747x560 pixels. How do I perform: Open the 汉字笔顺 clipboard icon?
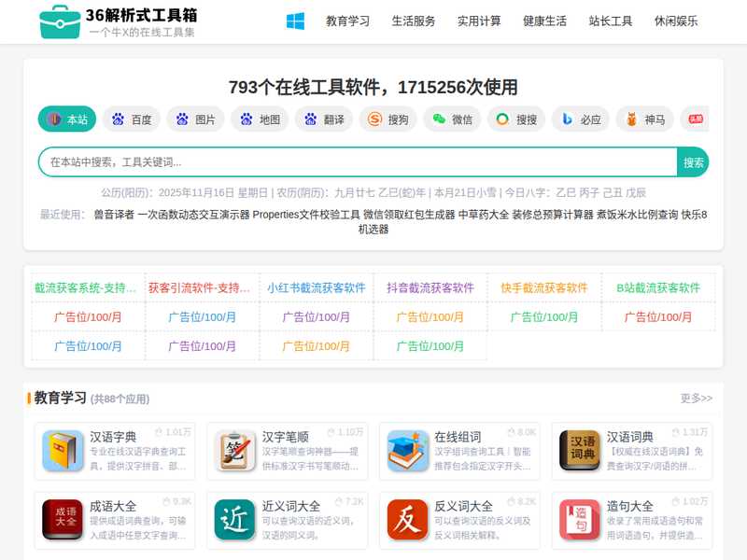coord(234,450)
